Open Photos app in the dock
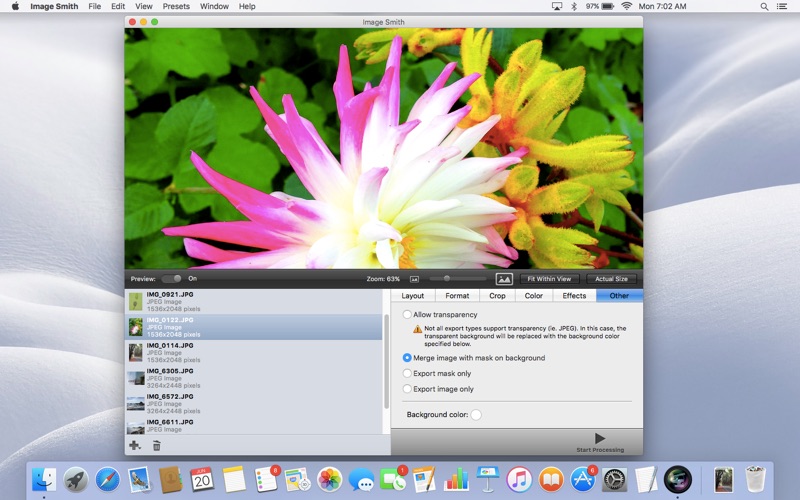Screen dimensions: 800x500 [329, 480]
